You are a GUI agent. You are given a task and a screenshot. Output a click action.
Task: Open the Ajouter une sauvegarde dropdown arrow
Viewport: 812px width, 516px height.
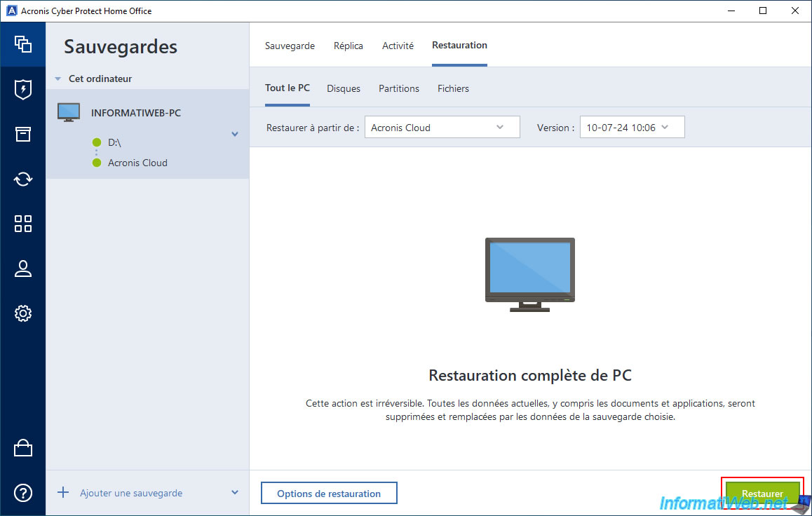(x=235, y=493)
